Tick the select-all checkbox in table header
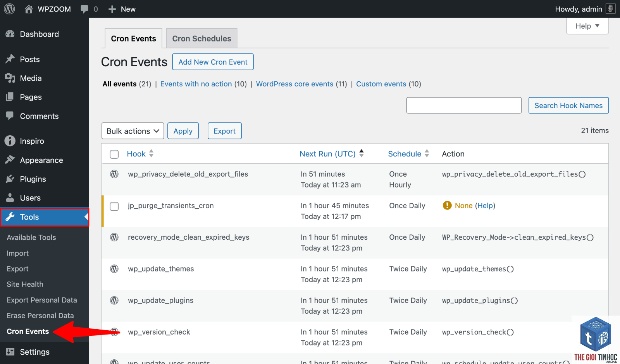Viewport: 620px width, 364px height. tap(114, 155)
